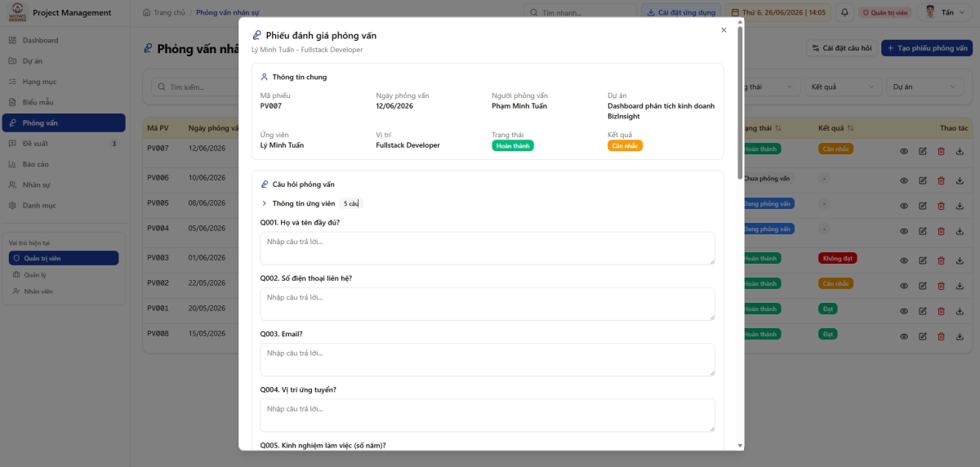Select the Quản trị viên role

[x=64, y=258]
